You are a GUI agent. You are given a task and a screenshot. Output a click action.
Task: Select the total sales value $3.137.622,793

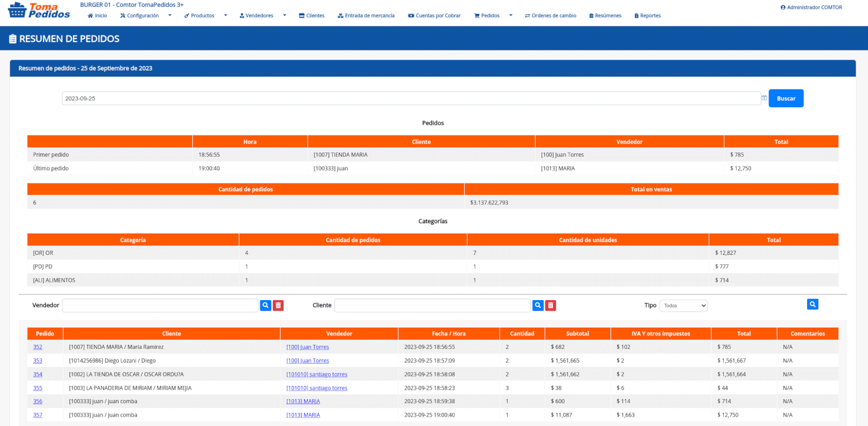tap(489, 203)
